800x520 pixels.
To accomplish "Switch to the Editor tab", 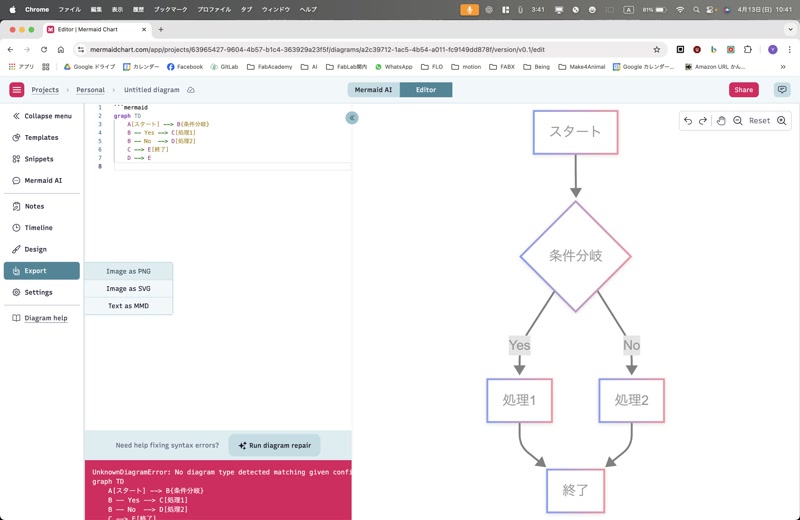I will tap(426, 90).
